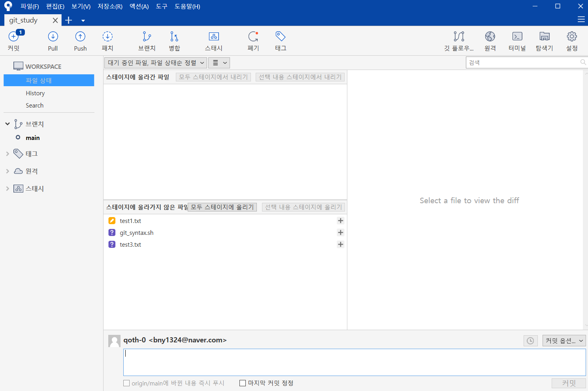This screenshot has height=391, width=588.
Task: Open the tab list dropdown arrow
Action: [83, 21]
